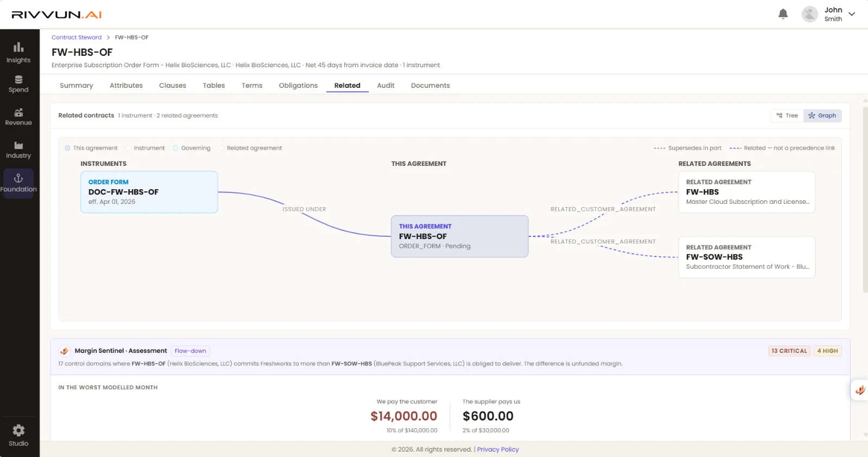
Task: Click the This agreement legend swatch
Action: [67, 148]
